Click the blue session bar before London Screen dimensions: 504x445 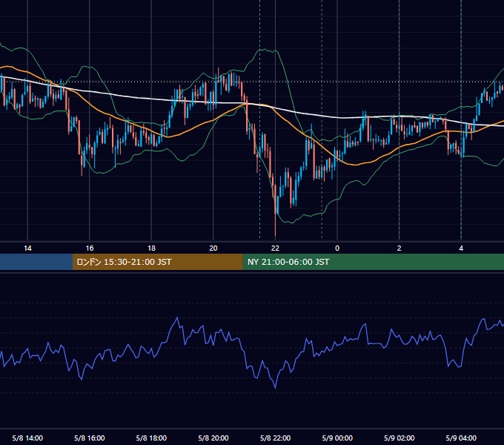point(36,262)
